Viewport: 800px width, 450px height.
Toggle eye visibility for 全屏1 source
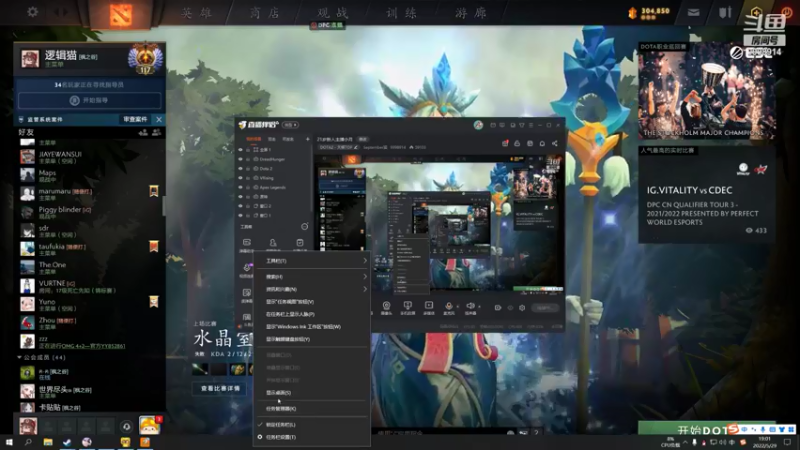coord(240,150)
